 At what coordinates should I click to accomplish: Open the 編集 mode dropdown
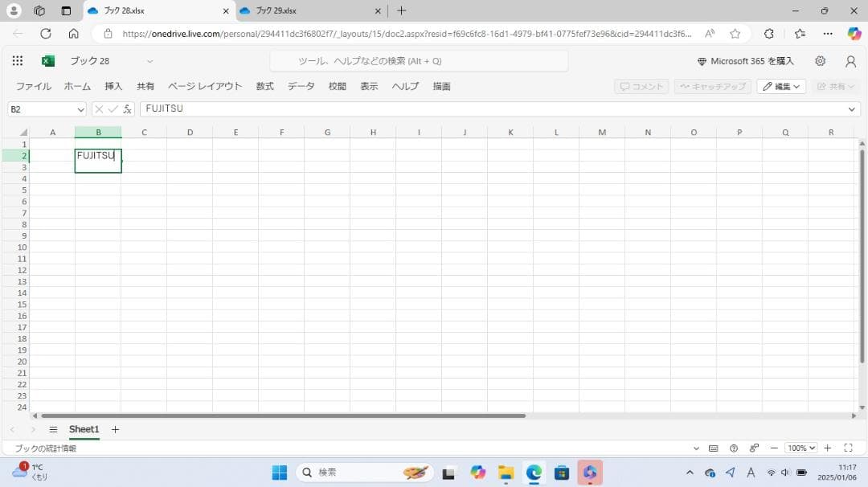[781, 86]
